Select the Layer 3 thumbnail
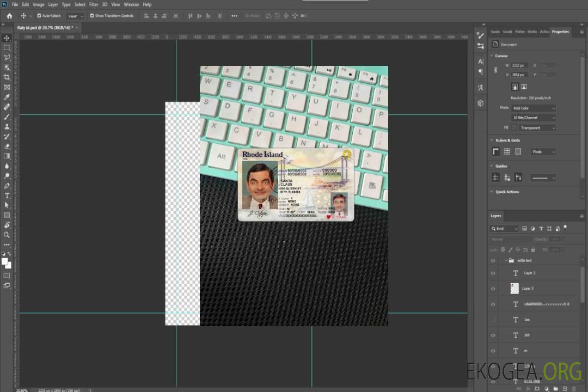Viewport: 588px width, 392px height. [515, 289]
